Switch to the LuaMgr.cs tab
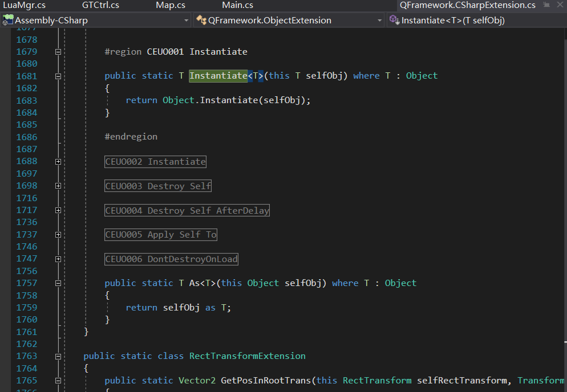This screenshot has height=392, width=567. click(24, 5)
